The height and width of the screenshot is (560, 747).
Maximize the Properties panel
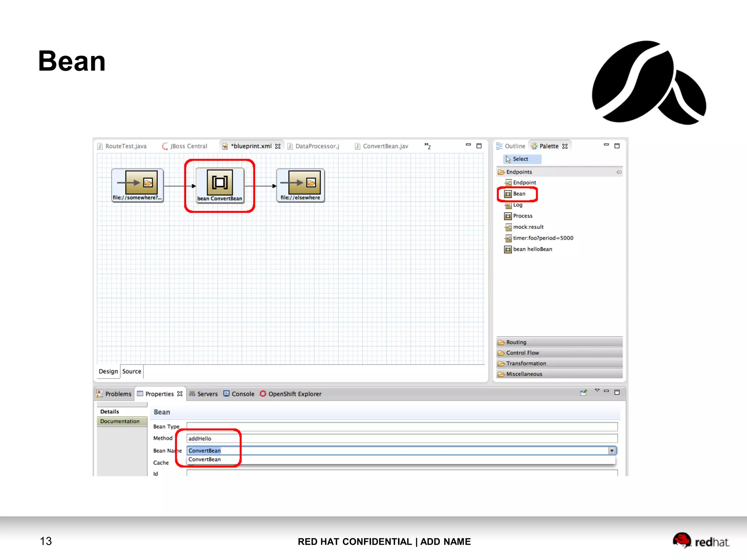(x=617, y=392)
